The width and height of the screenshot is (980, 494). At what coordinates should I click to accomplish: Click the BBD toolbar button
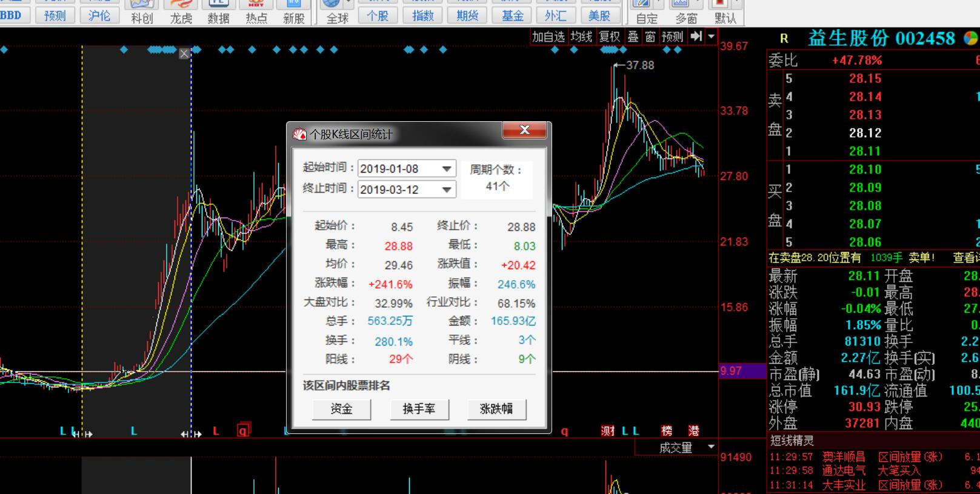click(12, 15)
